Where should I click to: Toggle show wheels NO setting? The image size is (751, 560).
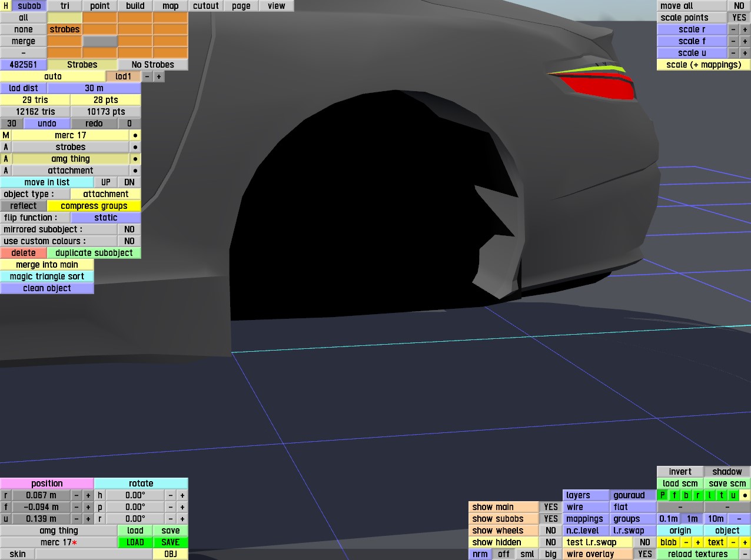tap(551, 531)
